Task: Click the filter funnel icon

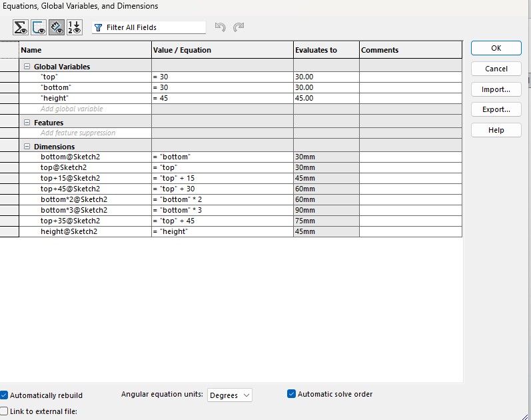Action: tap(99, 28)
